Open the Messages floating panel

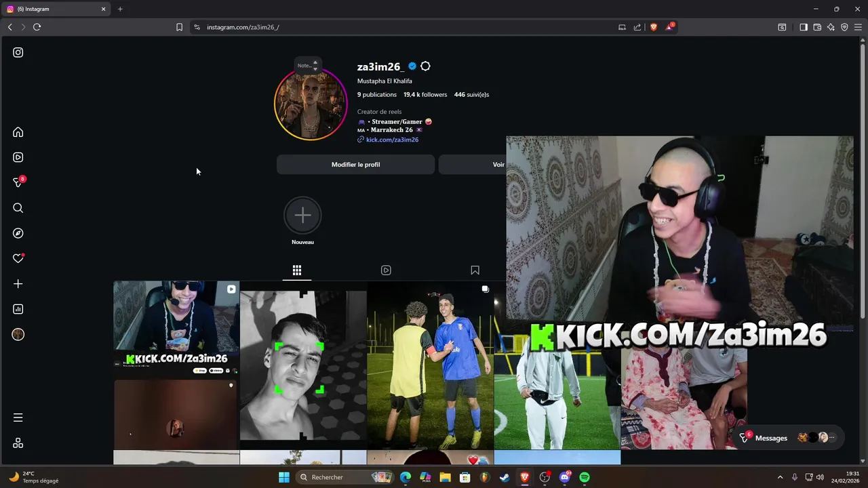[788, 438]
